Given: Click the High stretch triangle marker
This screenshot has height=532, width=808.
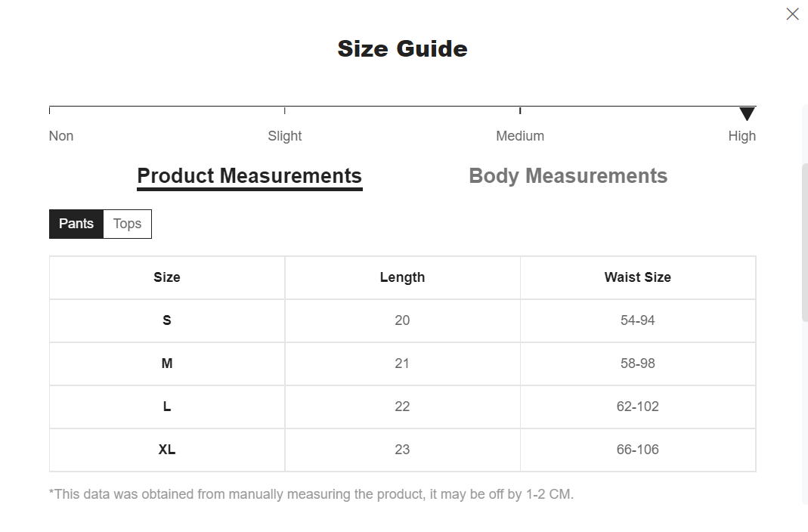Looking at the screenshot, I should pyautogui.click(x=747, y=114).
